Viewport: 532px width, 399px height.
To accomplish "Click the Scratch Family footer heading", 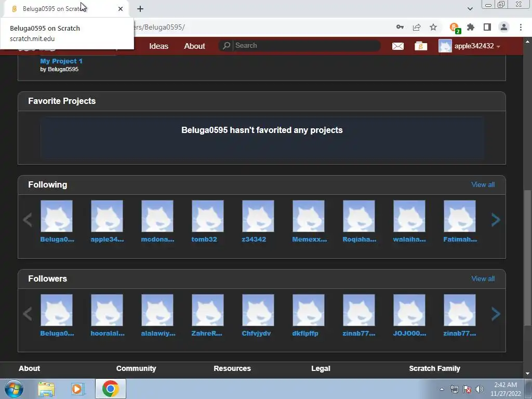I will 434,368.
